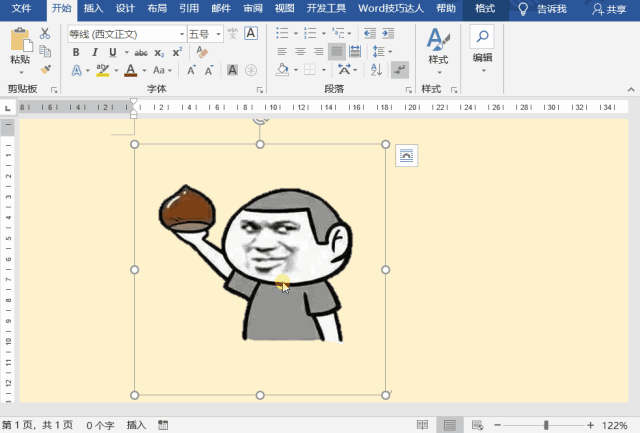
Task: Toggle bold formatting
Action: (76, 52)
